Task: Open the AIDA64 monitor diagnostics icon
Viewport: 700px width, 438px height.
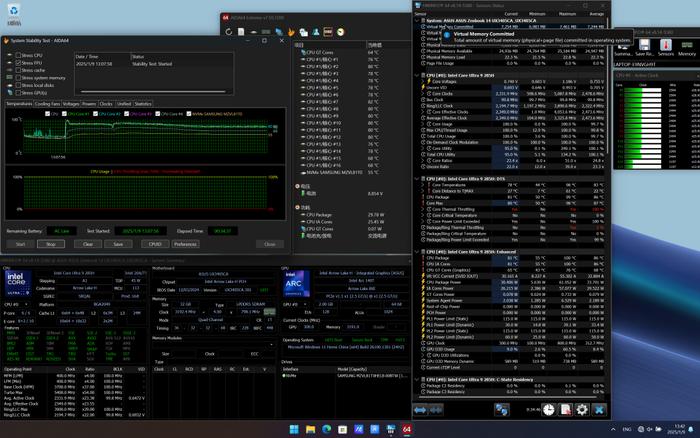Action: pos(304,32)
